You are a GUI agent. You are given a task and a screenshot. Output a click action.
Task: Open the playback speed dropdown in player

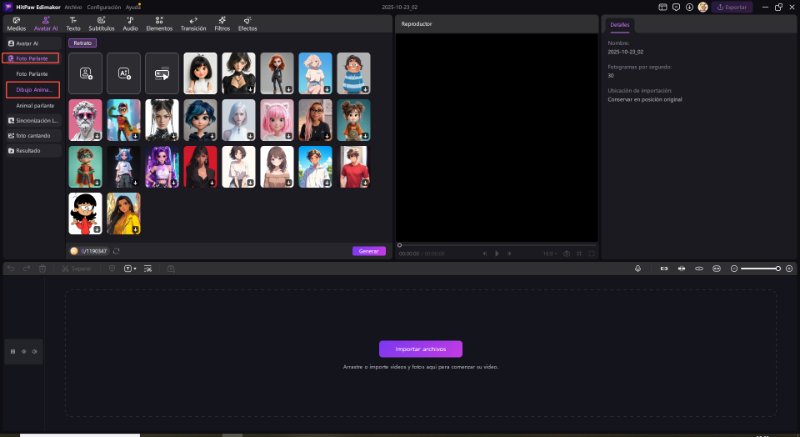[548, 253]
